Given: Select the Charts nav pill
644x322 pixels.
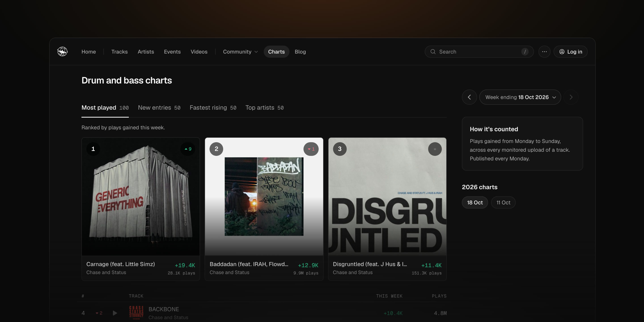Looking at the screenshot, I should (276, 51).
